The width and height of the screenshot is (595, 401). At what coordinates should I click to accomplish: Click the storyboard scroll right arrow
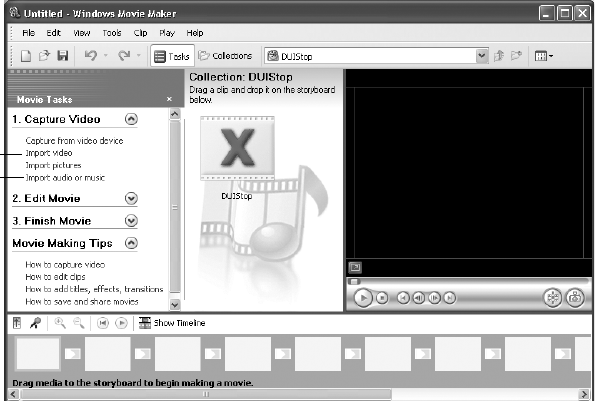tap(585, 394)
